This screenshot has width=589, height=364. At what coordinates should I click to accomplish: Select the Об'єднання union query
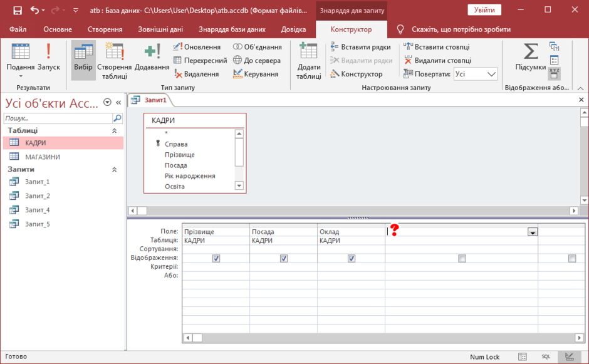[258, 47]
